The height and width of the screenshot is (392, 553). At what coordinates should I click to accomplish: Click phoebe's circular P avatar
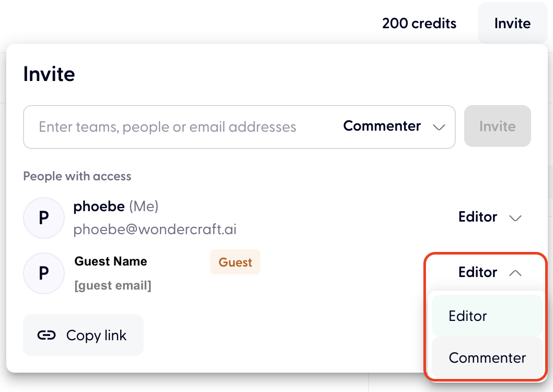point(44,218)
